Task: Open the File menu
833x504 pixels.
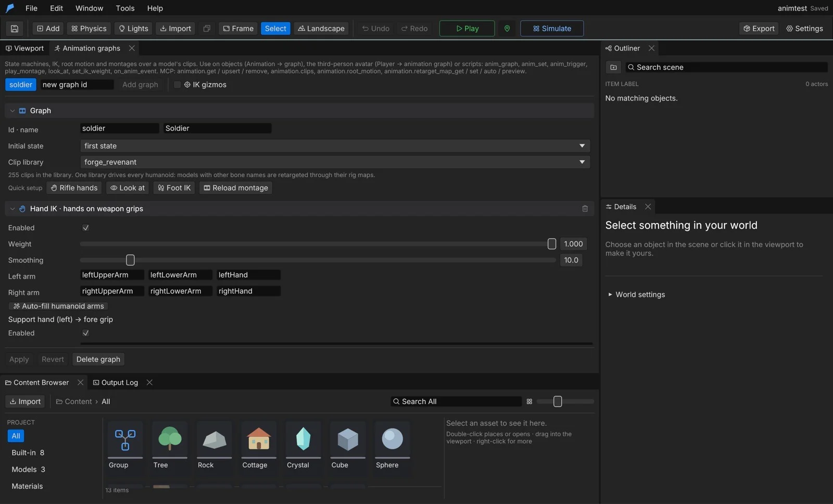Action: [x=31, y=8]
